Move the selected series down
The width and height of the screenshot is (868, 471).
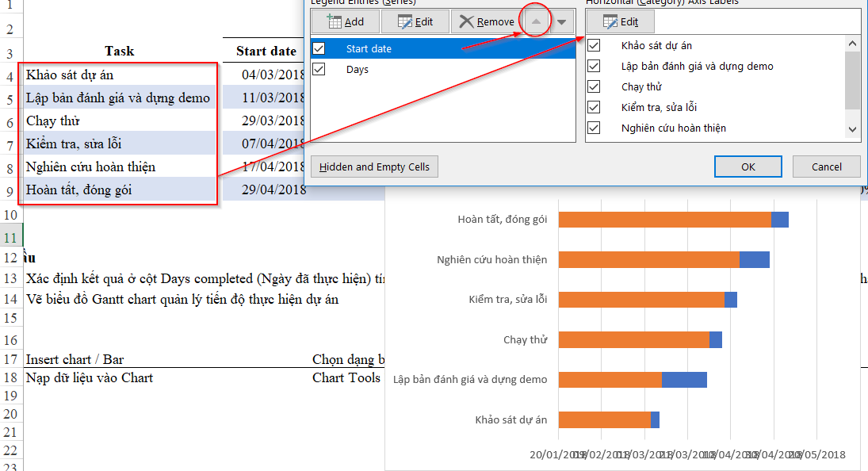point(563,21)
